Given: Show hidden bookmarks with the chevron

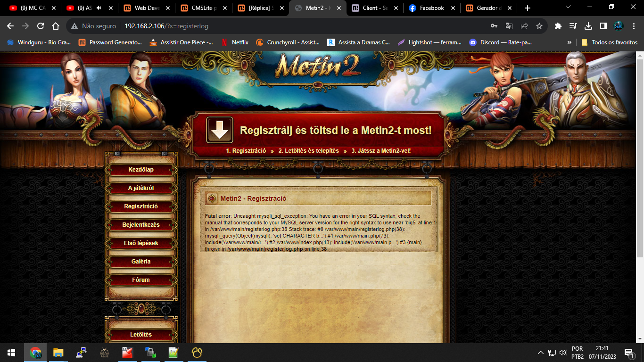Looking at the screenshot, I should pyautogui.click(x=569, y=42).
